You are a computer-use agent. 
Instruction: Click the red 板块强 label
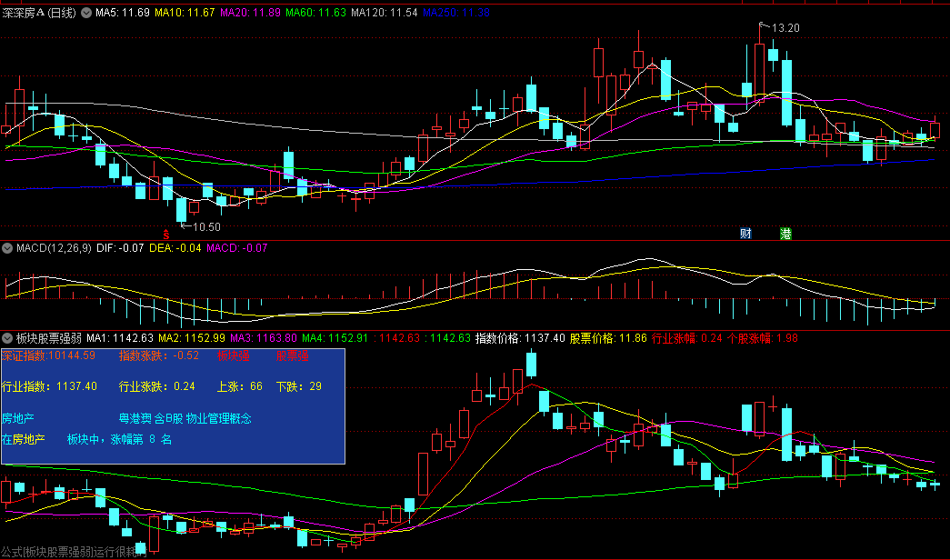[x=234, y=355]
